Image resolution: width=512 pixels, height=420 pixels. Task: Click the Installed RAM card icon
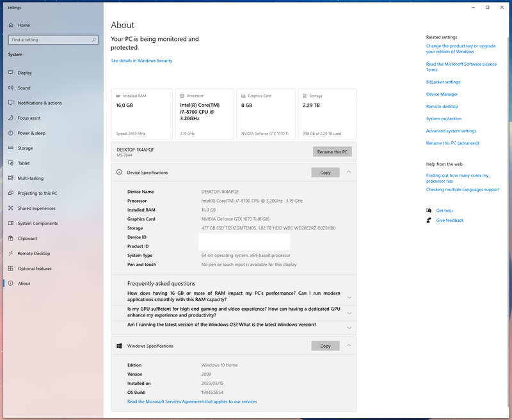coord(118,96)
